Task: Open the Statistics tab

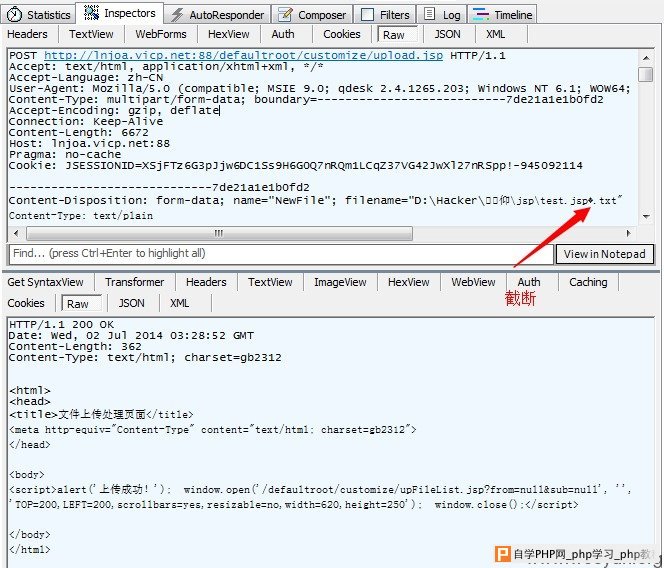Action: tap(39, 15)
